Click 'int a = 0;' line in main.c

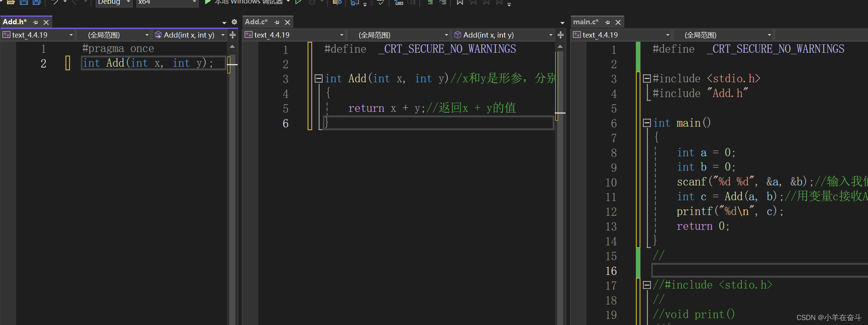706,152
